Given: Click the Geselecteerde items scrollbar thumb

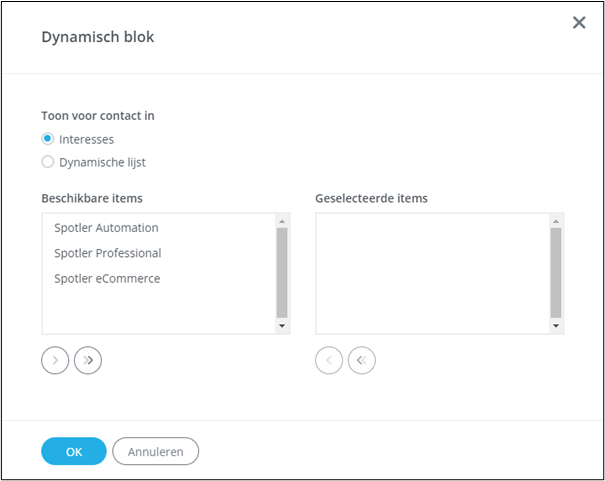Looking at the screenshot, I should (x=556, y=272).
